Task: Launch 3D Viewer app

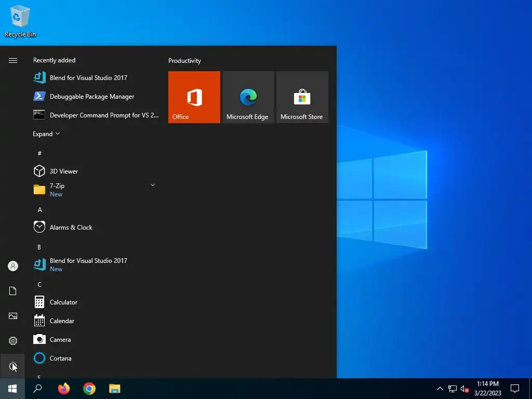Action: tap(96, 171)
